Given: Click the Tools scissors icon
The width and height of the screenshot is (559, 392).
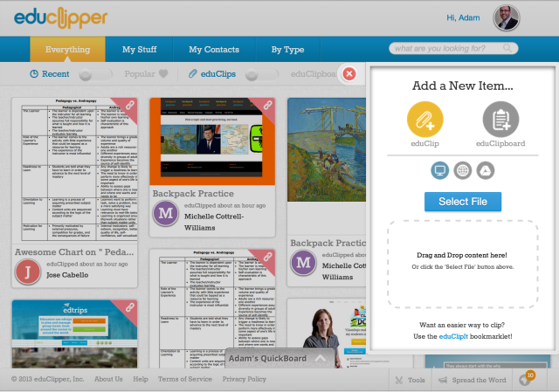Looking at the screenshot, I should point(399,381).
